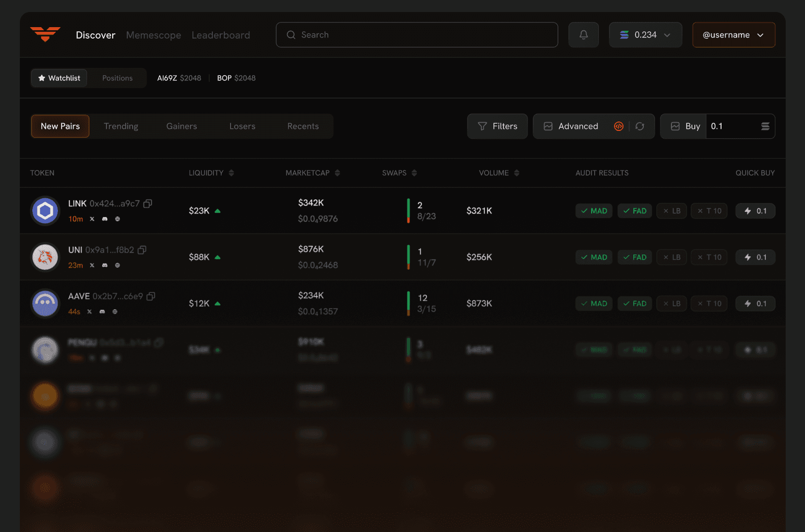Open the Filters button
This screenshot has width=805, height=532.
point(497,126)
